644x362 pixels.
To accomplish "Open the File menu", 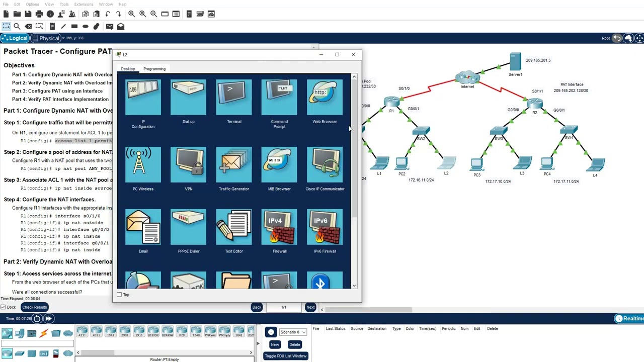I will coord(6,5).
